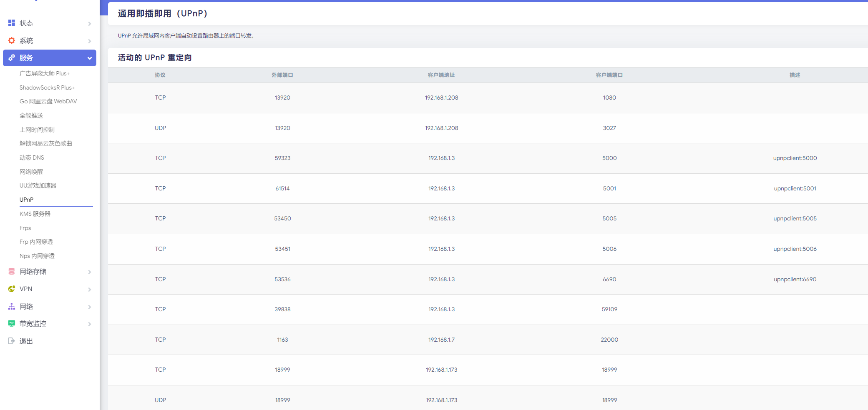This screenshot has height=410, width=868.
Task: Open Nps 内网穿透 page
Action: [x=37, y=256]
